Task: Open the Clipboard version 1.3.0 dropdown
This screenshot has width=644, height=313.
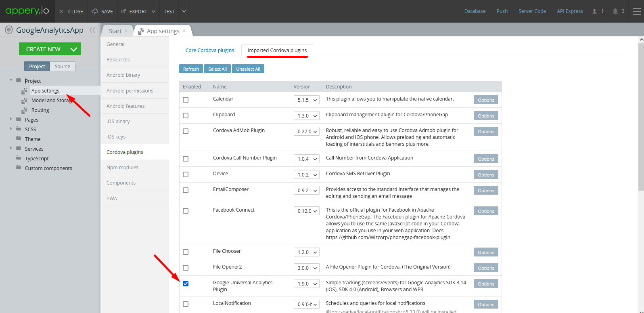Action: point(307,116)
